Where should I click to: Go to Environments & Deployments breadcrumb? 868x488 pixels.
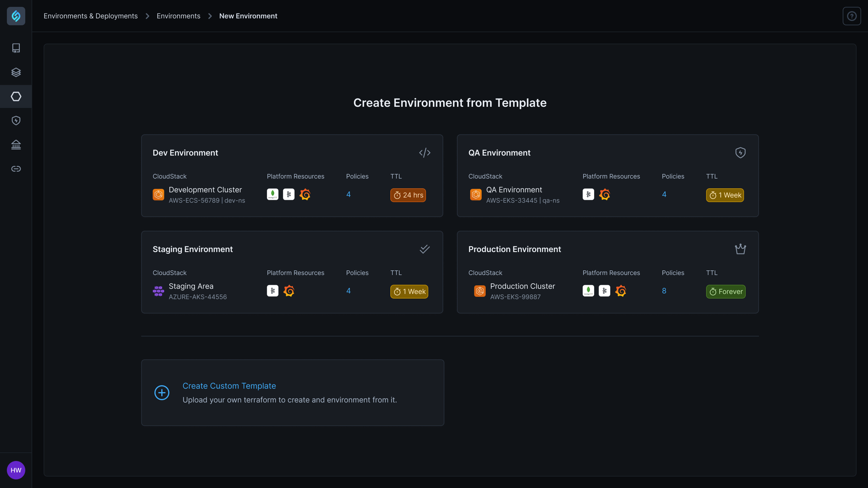point(91,16)
